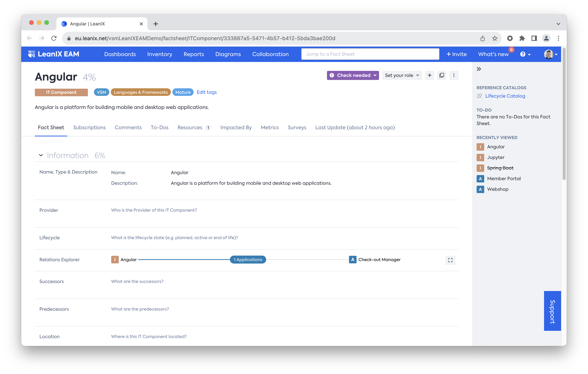Bookmark this page with the star icon
Image resolution: width=588 pixels, height=374 pixels.
[494, 38]
